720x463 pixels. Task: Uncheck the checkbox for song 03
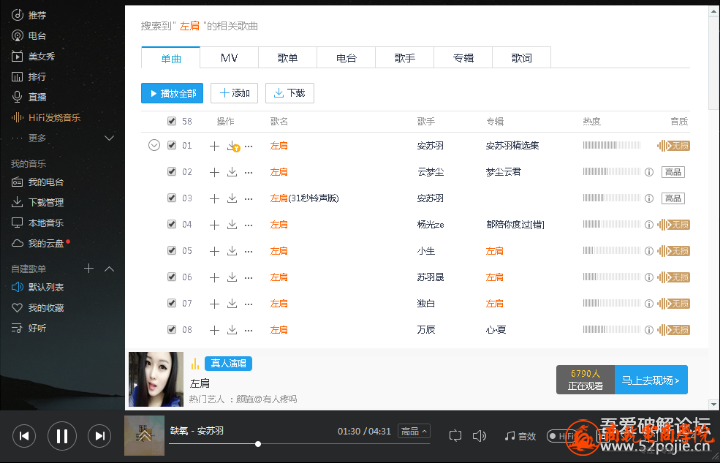click(x=172, y=198)
